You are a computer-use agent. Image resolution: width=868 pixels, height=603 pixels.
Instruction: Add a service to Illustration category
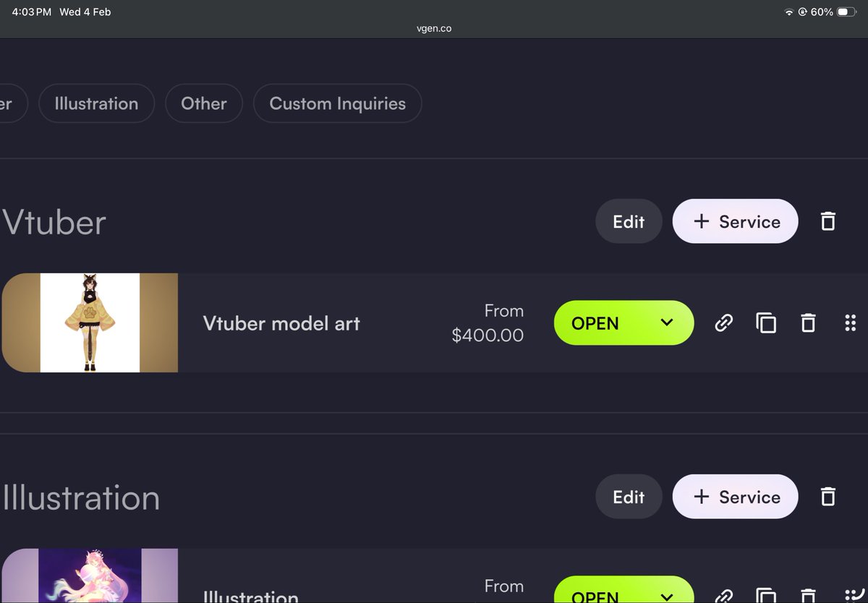736,497
